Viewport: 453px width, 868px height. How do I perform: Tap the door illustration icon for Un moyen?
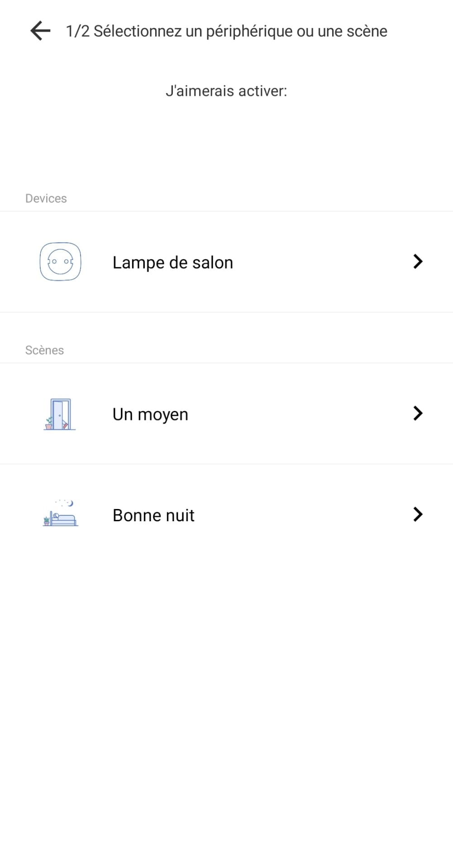[60, 414]
